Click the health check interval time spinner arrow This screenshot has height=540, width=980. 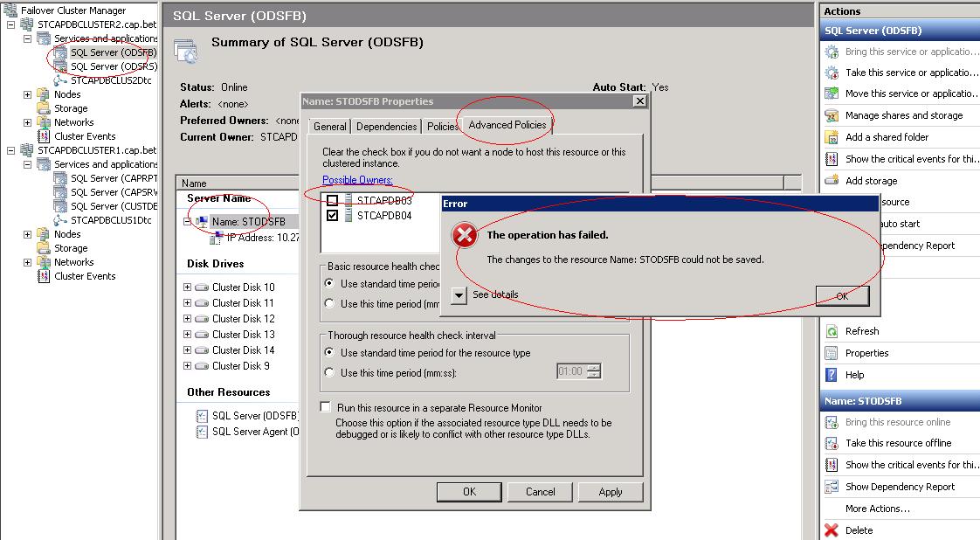(593, 370)
